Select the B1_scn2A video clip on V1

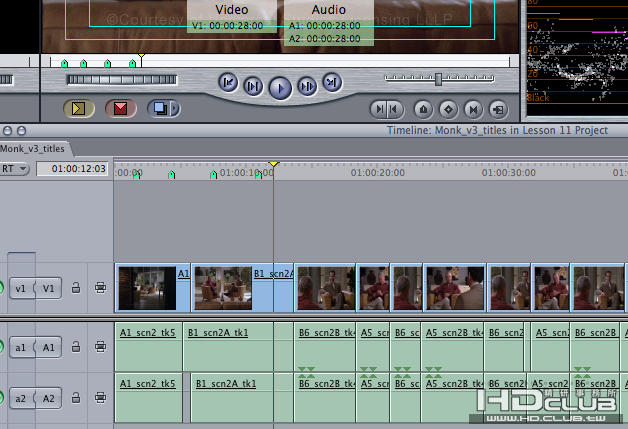[x=242, y=288]
